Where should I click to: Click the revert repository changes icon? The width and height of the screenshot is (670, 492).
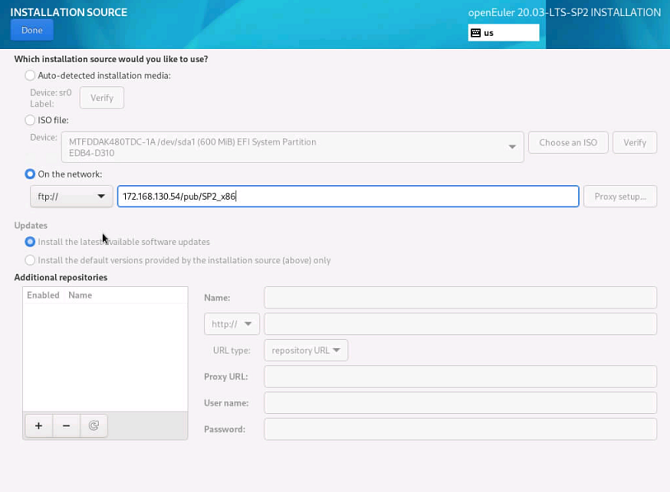click(x=94, y=425)
